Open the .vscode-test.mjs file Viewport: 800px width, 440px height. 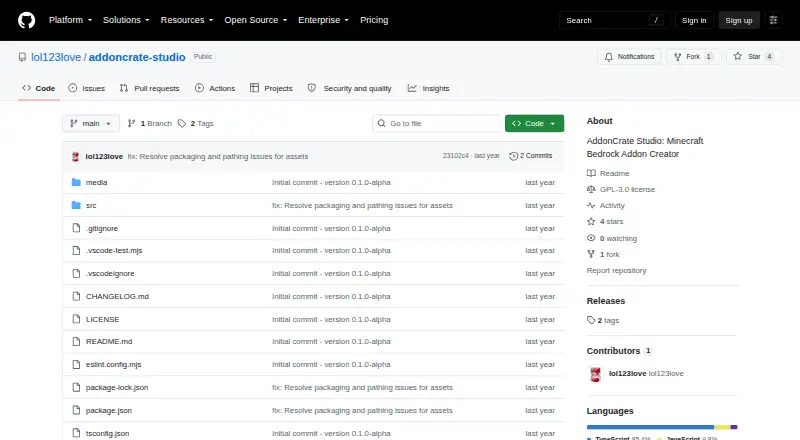(x=114, y=251)
